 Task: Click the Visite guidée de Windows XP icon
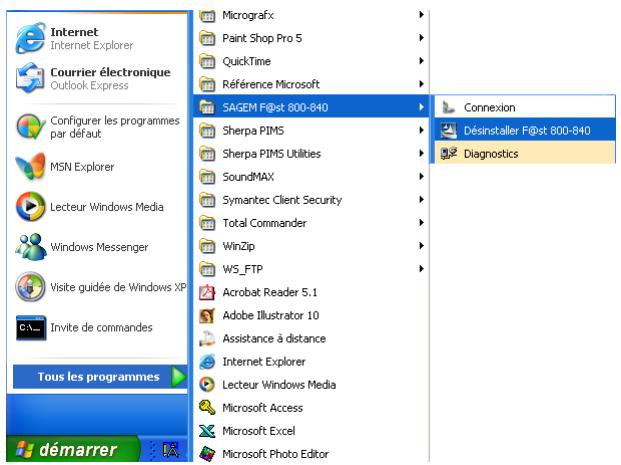tap(30, 287)
